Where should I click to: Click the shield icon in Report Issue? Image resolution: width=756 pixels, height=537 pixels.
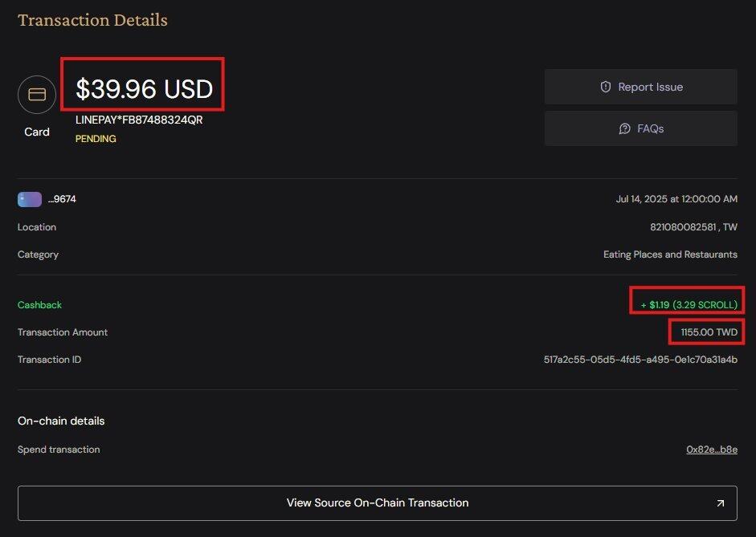pyautogui.click(x=606, y=87)
